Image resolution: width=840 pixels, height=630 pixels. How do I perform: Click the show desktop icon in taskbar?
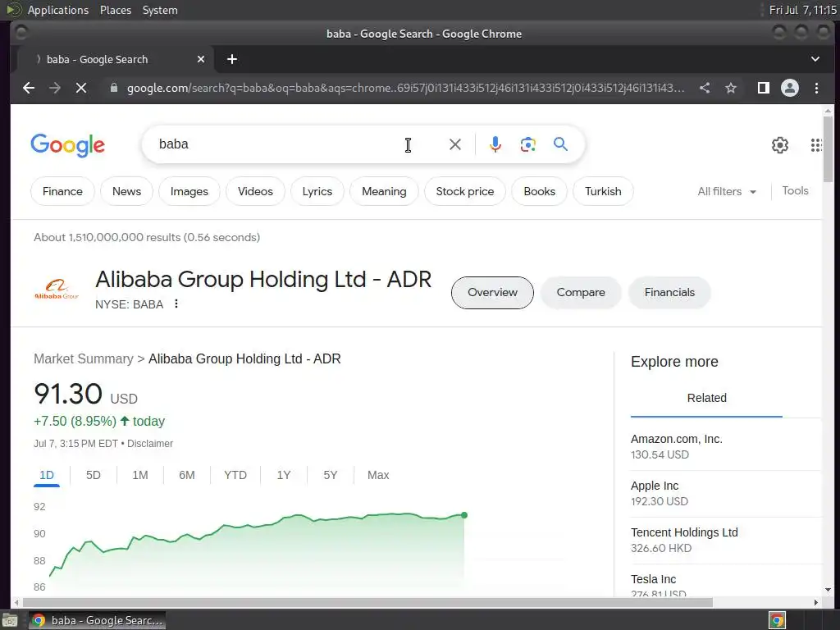(10, 620)
